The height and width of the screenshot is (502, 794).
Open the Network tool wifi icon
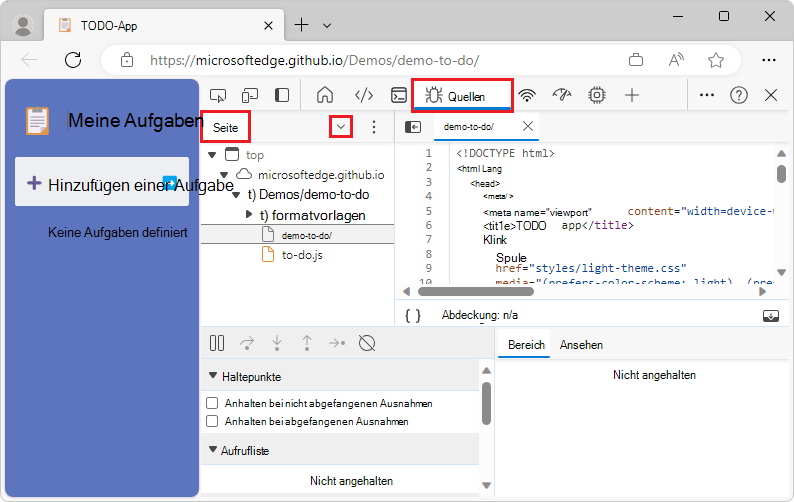tap(527, 95)
